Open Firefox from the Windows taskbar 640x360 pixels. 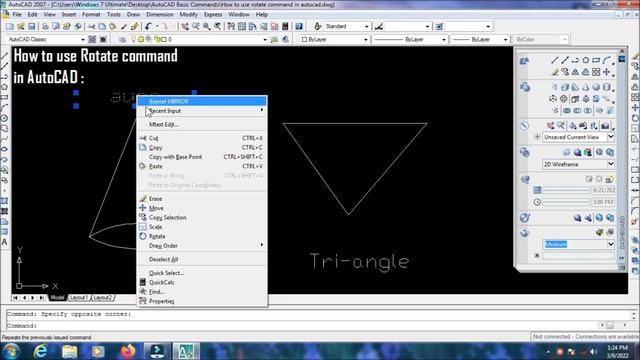pyautogui.click(x=128, y=351)
